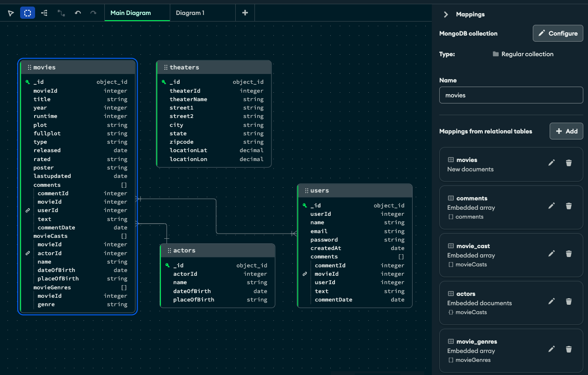588x375 pixels.
Task: Click the link icon beside users movieId
Action: point(305,274)
